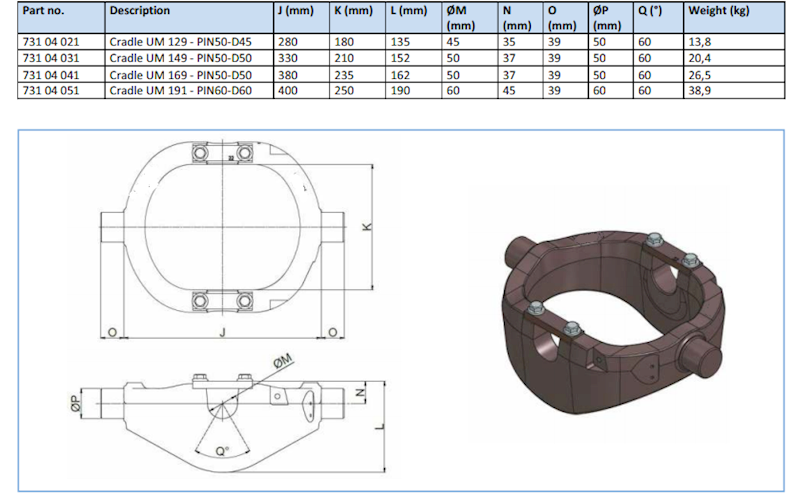The image size is (800, 500).
Task: Select L value 162
Action: pyautogui.click(x=401, y=75)
